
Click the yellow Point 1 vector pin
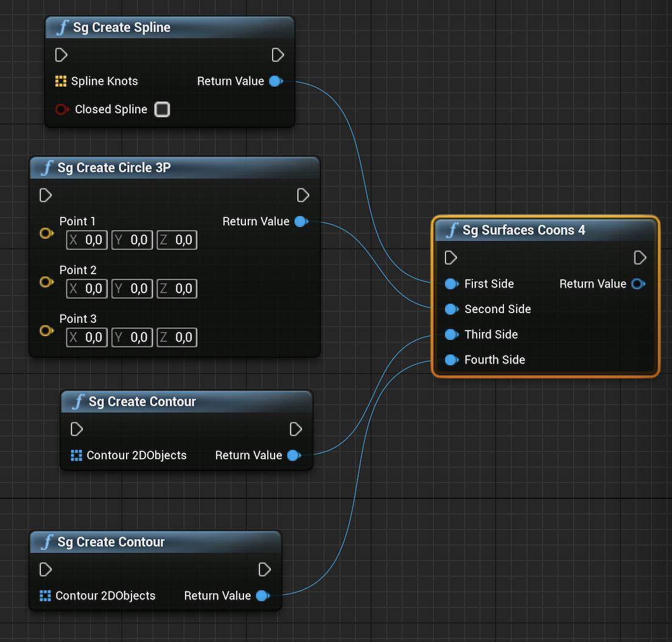(x=46, y=233)
